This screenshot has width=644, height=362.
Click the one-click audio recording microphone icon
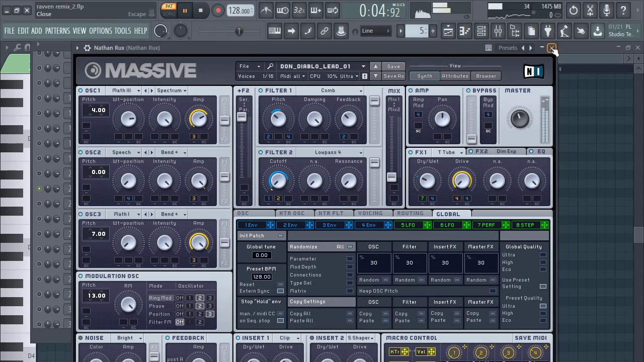(607, 10)
